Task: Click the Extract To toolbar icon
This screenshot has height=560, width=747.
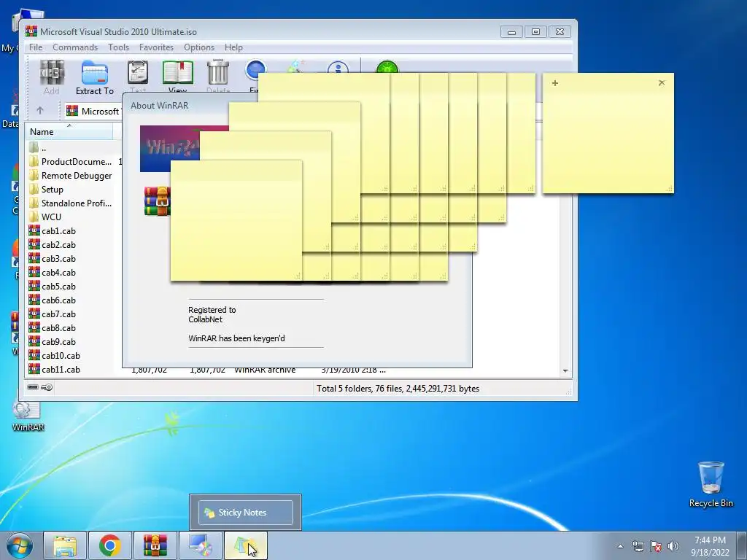Action: 94,77
